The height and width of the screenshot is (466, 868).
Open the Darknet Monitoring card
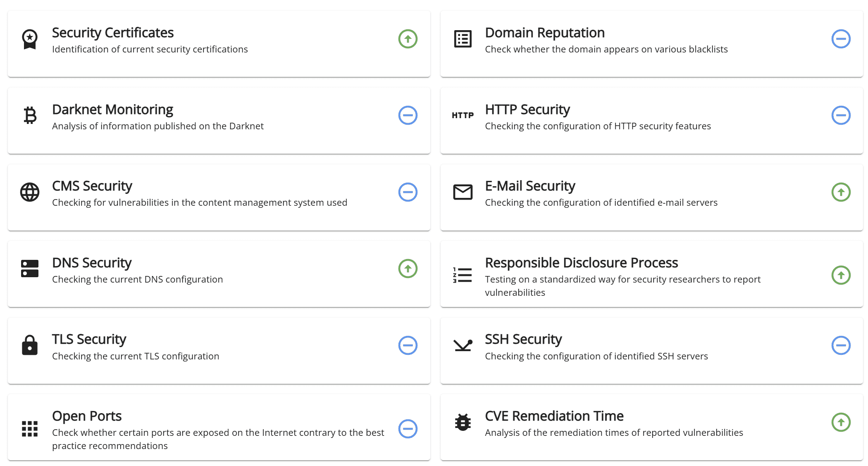click(x=112, y=109)
